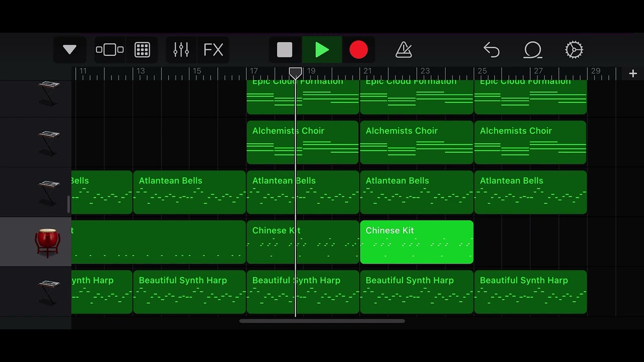Select Epic Cloud Formation region starting at bar 21
Image resolution: width=644 pixels, height=362 pixels.
417,97
